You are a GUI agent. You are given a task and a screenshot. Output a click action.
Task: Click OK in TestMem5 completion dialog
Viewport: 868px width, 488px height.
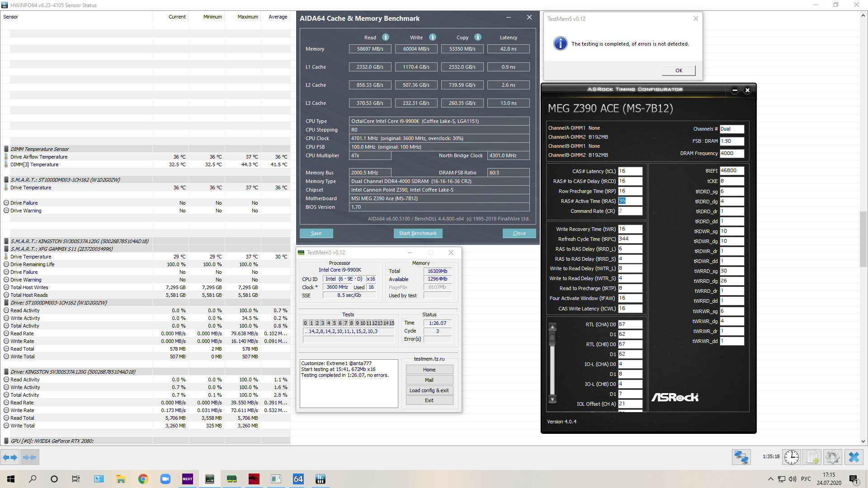(678, 70)
